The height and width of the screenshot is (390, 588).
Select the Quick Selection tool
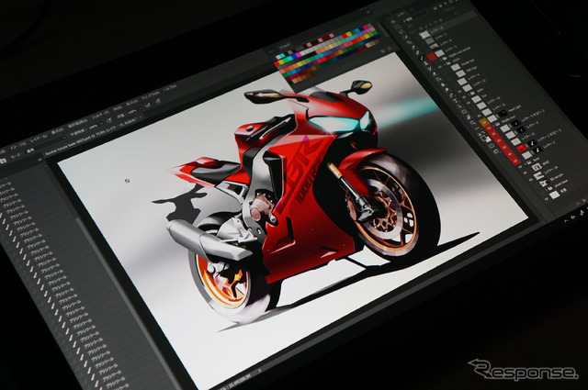pyautogui.click(x=406, y=37)
